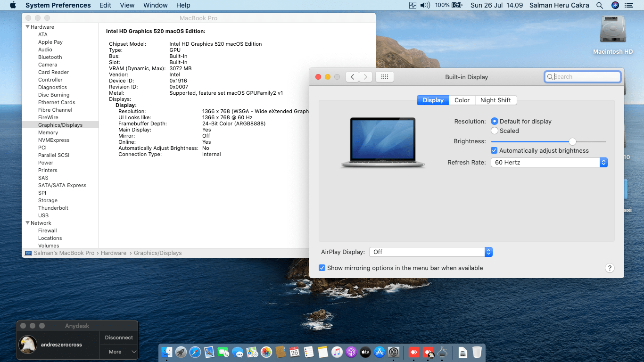Select the Scaled resolution option
Screen dimensions: 644x362
click(495, 131)
